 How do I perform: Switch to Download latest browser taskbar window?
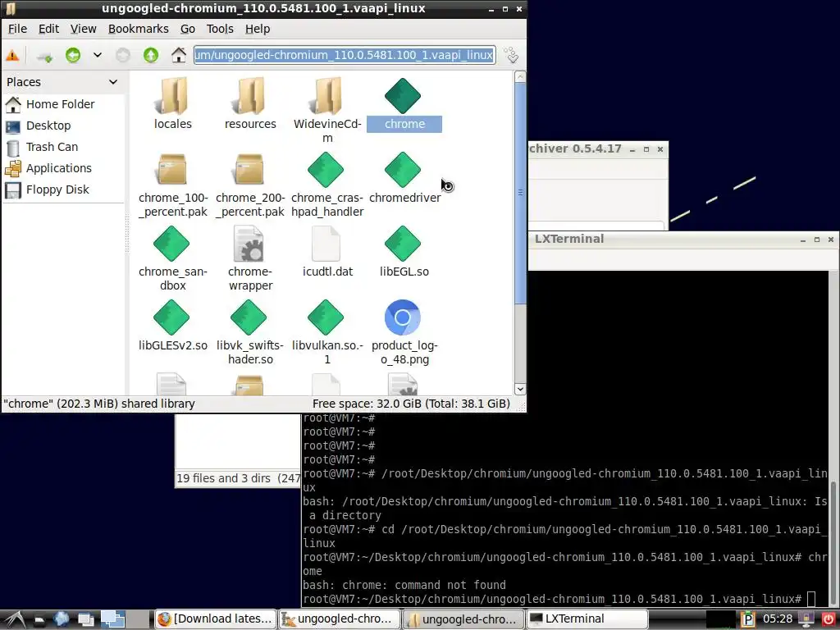pyautogui.click(x=216, y=619)
